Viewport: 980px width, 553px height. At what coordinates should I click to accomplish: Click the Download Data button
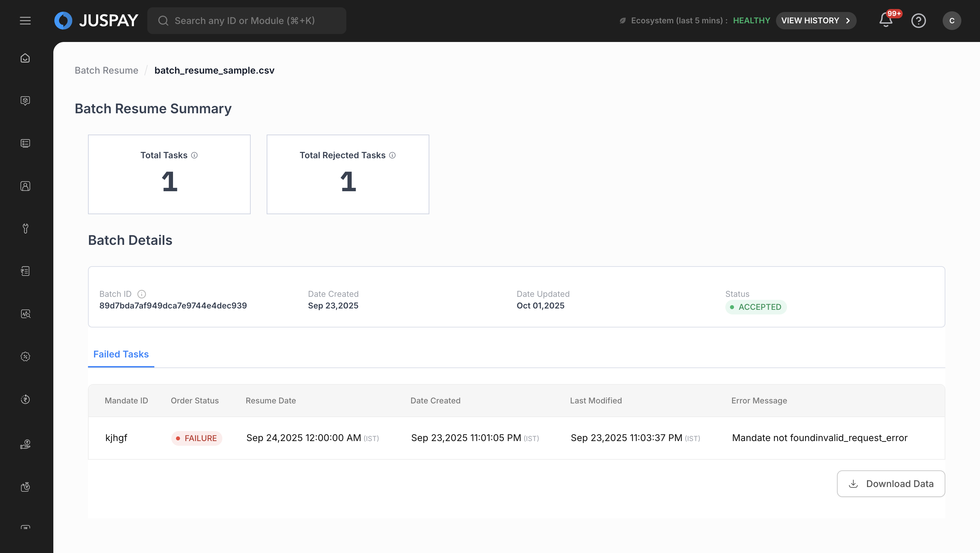(891, 483)
